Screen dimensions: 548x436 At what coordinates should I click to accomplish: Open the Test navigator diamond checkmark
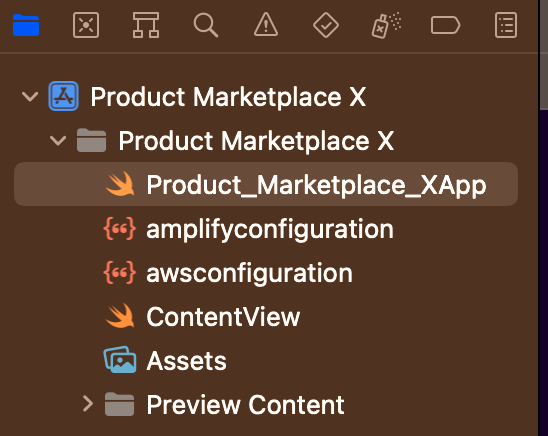326,25
